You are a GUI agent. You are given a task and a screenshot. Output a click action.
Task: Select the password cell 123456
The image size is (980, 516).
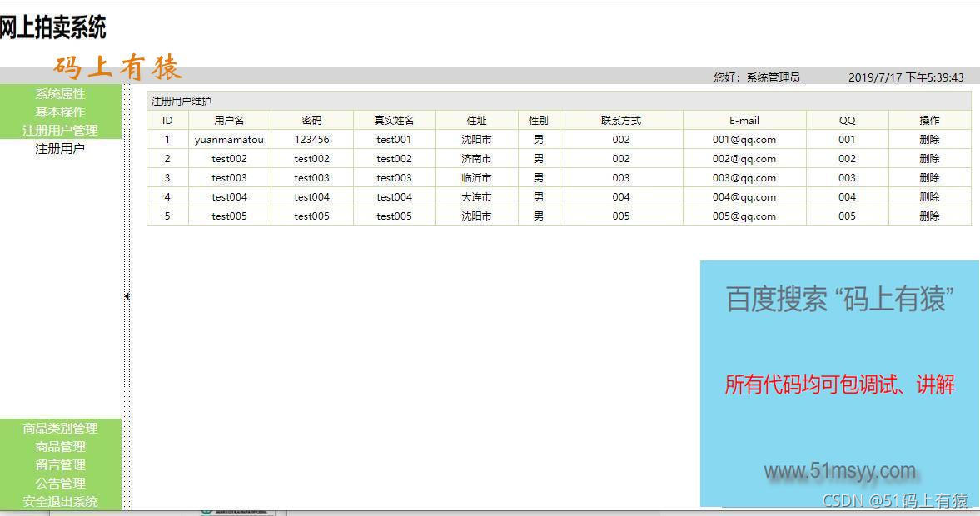312,139
